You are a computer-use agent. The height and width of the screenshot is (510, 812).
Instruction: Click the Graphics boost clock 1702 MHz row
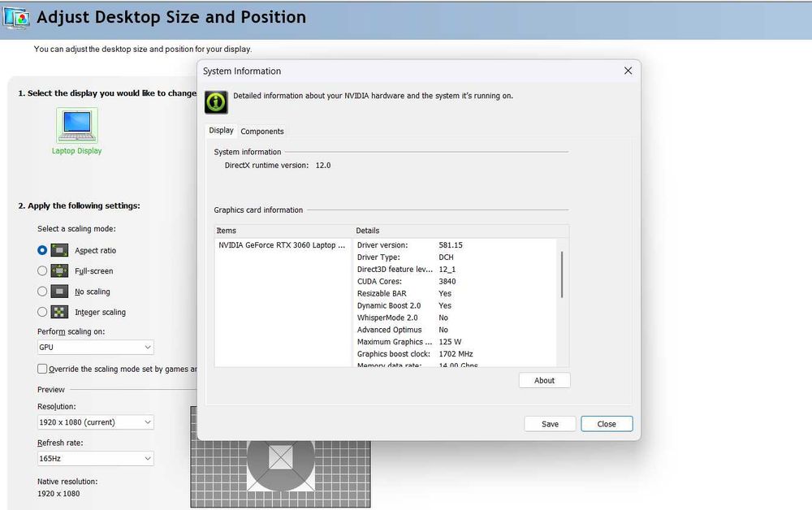click(456, 354)
